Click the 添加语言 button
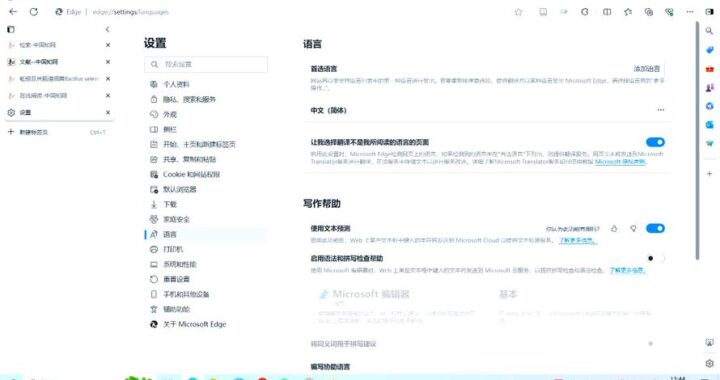 (x=647, y=69)
